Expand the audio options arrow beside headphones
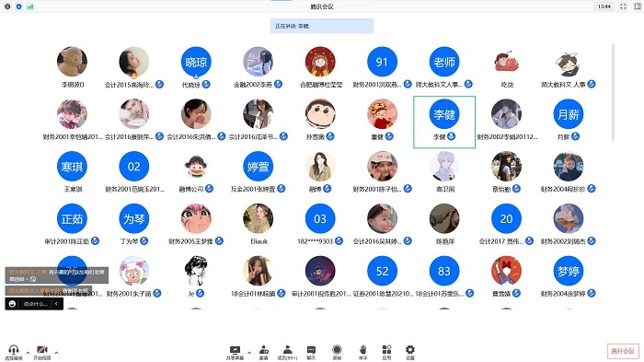The height and width of the screenshot is (362, 644). coord(28,353)
